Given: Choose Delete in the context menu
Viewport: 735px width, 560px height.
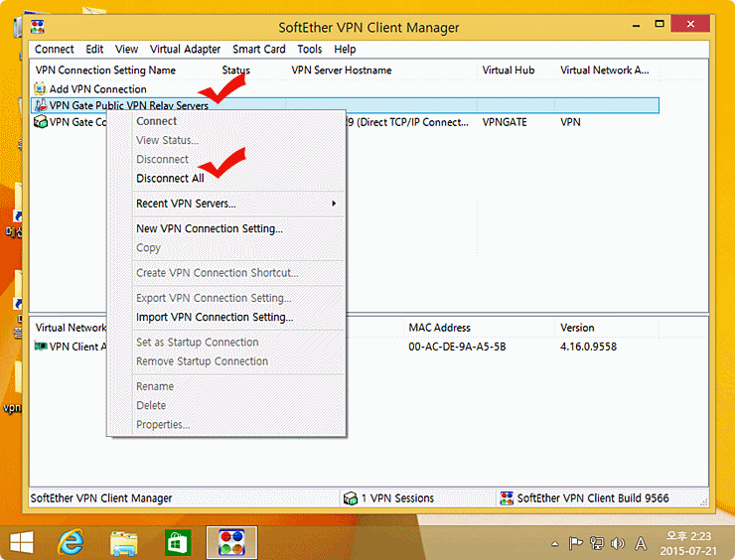Looking at the screenshot, I should pyautogui.click(x=226, y=405).
